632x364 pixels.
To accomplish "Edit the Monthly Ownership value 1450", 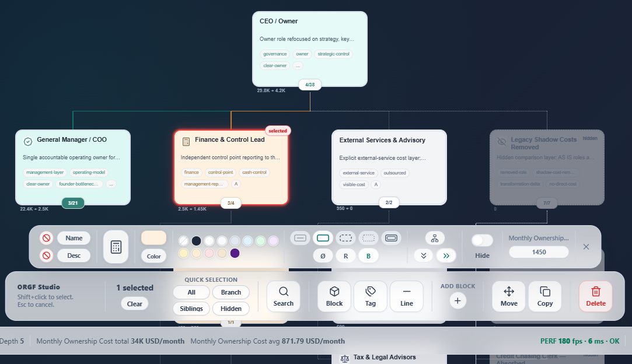I will (539, 252).
